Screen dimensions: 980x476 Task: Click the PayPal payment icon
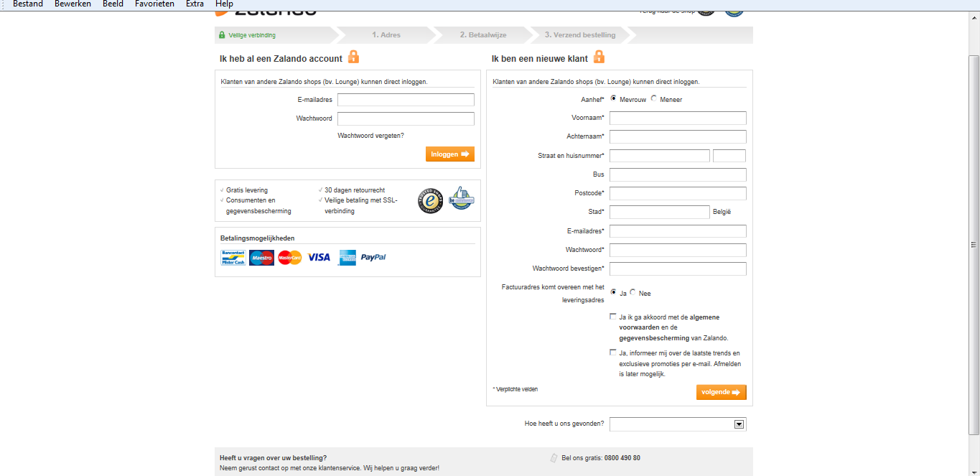(x=374, y=257)
